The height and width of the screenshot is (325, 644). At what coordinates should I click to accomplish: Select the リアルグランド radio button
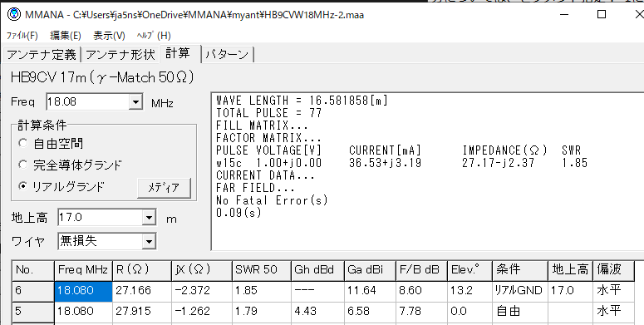point(23,186)
